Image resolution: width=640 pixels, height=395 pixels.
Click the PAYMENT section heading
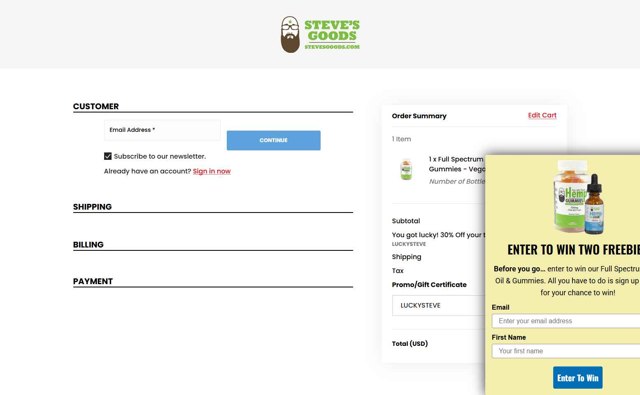tap(93, 282)
